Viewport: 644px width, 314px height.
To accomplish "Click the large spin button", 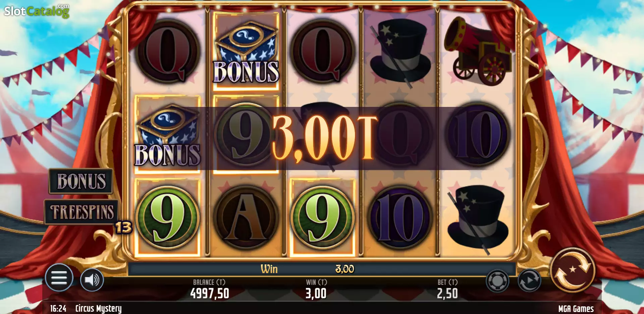I will pos(573,270).
